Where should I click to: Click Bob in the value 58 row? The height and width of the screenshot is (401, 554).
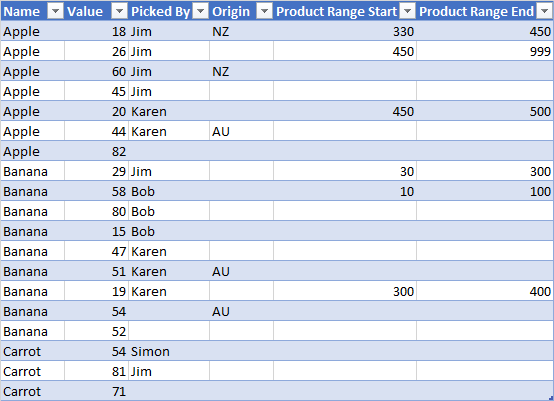coord(169,191)
